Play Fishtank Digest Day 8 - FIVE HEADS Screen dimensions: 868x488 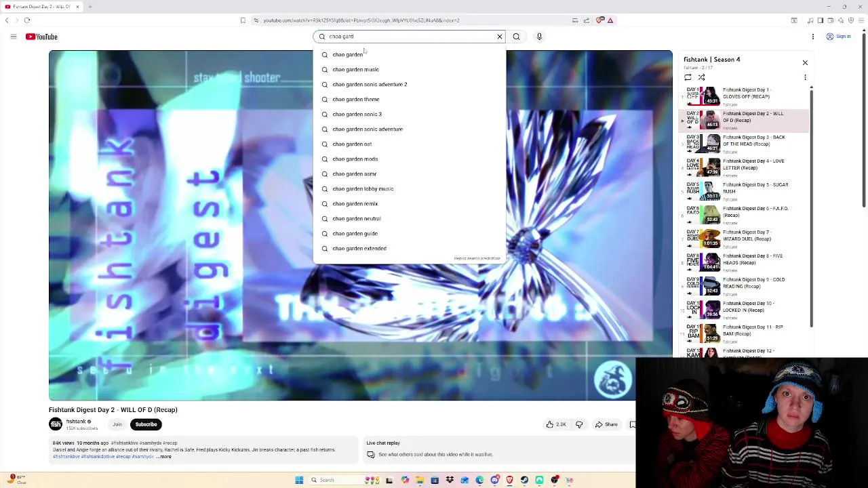pos(745,262)
